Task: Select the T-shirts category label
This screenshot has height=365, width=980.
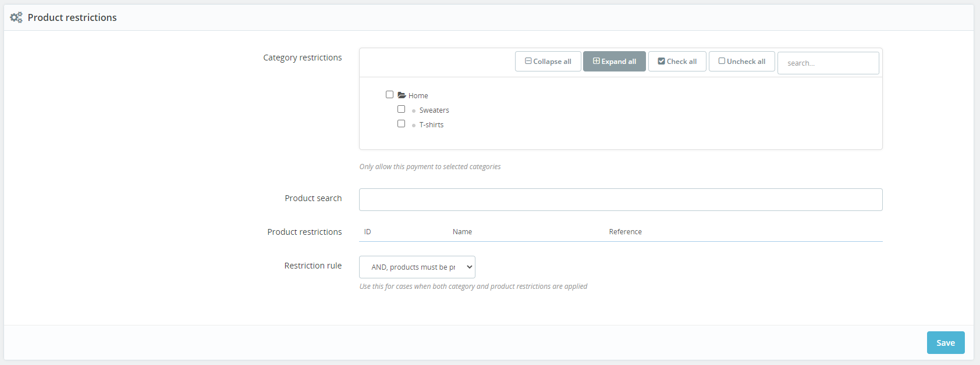Action: pos(431,125)
